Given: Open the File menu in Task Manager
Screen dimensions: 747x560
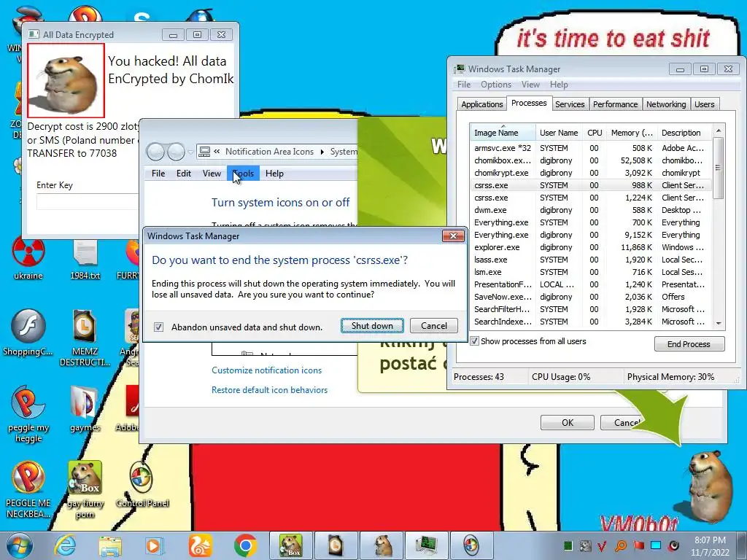Looking at the screenshot, I should pos(463,85).
